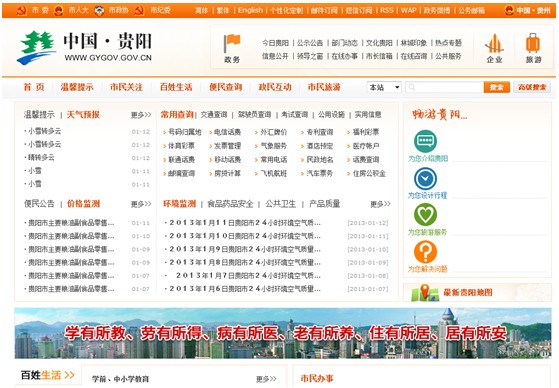The height and width of the screenshot is (388, 559).
Task: Expand 更多>> beside 产品质量 tab
Action: click(380, 204)
